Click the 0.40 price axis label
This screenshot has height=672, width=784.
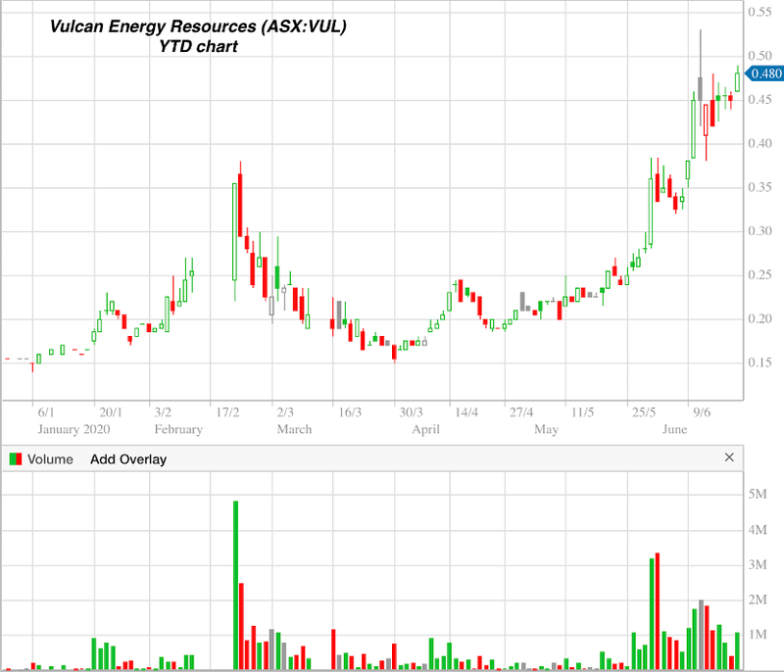760,144
